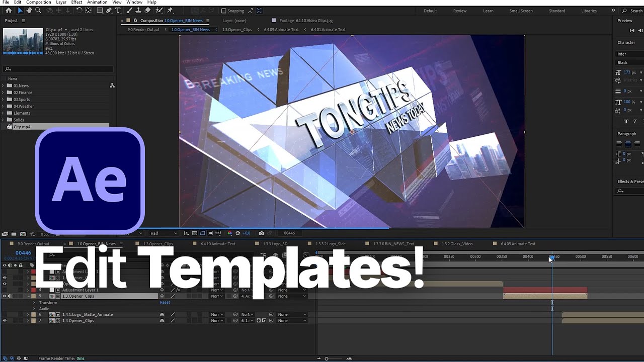The image size is (644, 362).
Task: Open the Animation menu
Action: point(97,3)
